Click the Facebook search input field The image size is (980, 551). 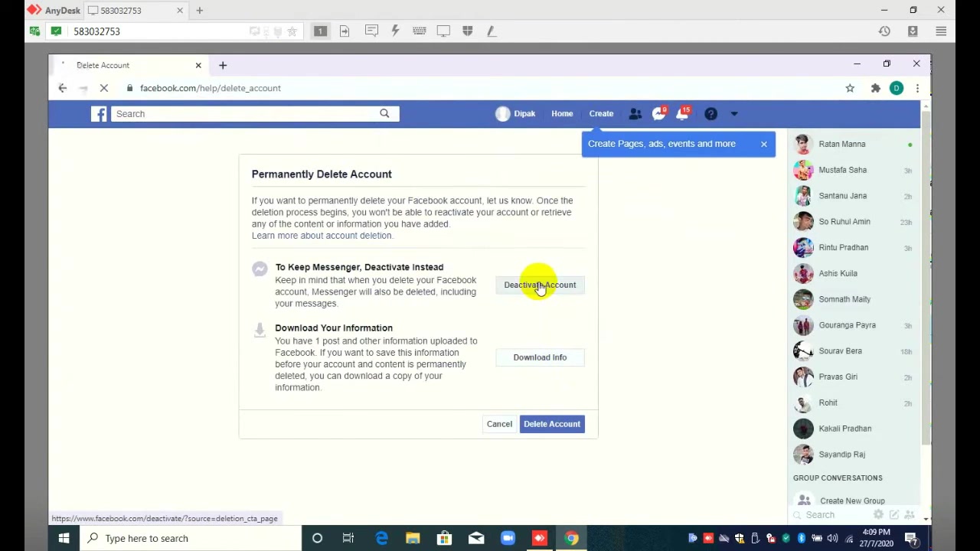pyautogui.click(x=247, y=114)
